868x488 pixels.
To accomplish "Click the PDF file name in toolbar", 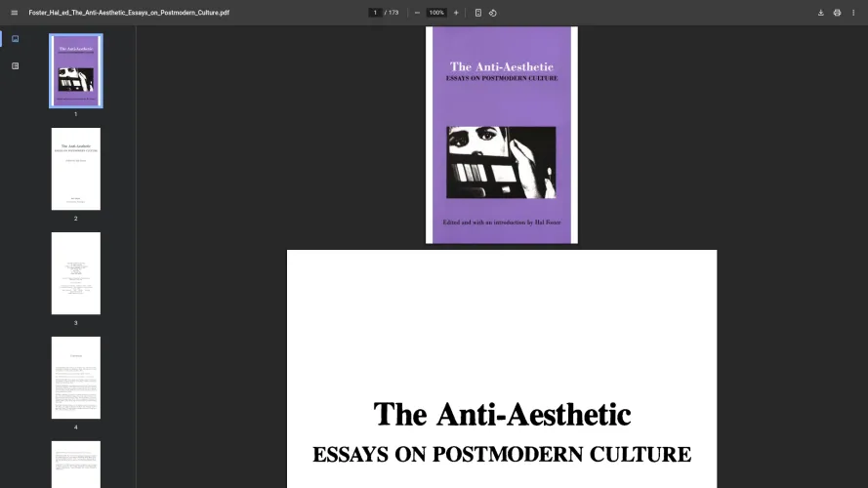I will (129, 13).
